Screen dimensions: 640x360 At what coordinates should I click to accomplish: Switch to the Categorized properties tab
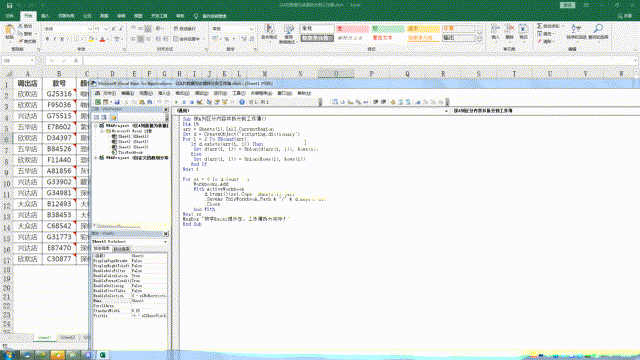[121, 249]
